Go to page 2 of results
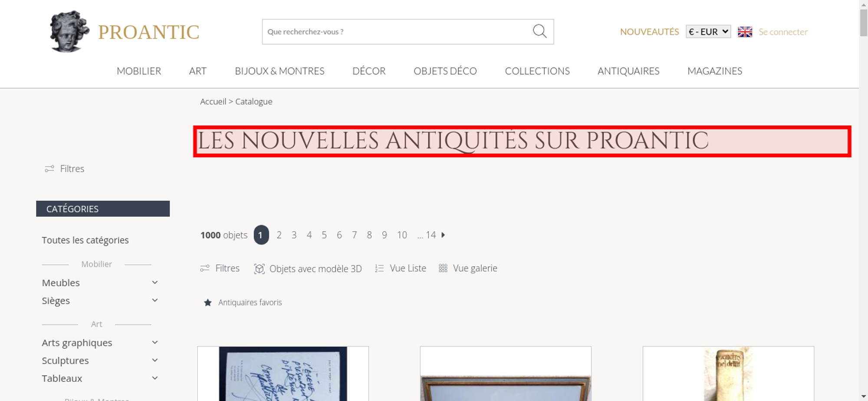 coord(279,235)
